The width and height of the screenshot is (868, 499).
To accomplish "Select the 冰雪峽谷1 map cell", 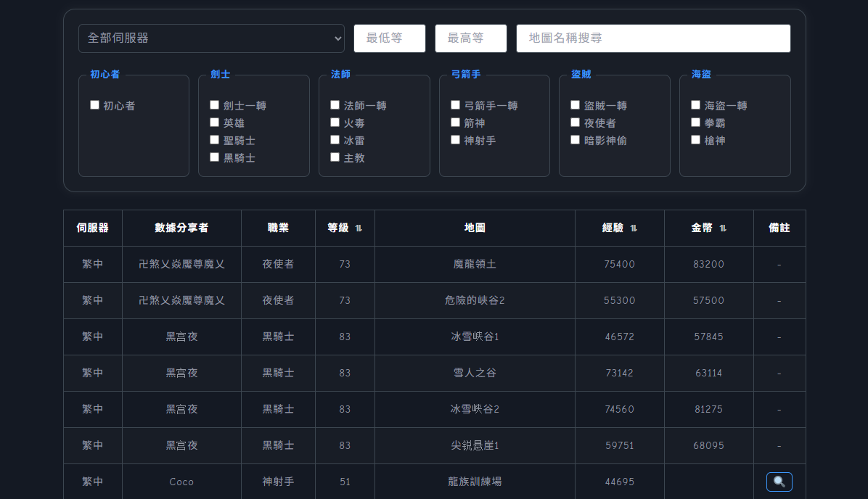I will (x=475, y=337).
